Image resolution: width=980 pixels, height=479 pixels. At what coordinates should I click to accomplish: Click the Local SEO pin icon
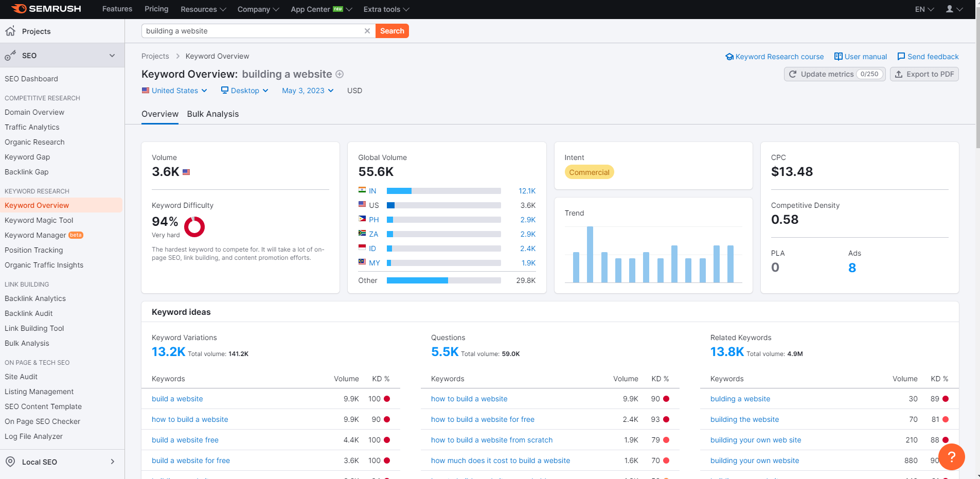[10, 462]
